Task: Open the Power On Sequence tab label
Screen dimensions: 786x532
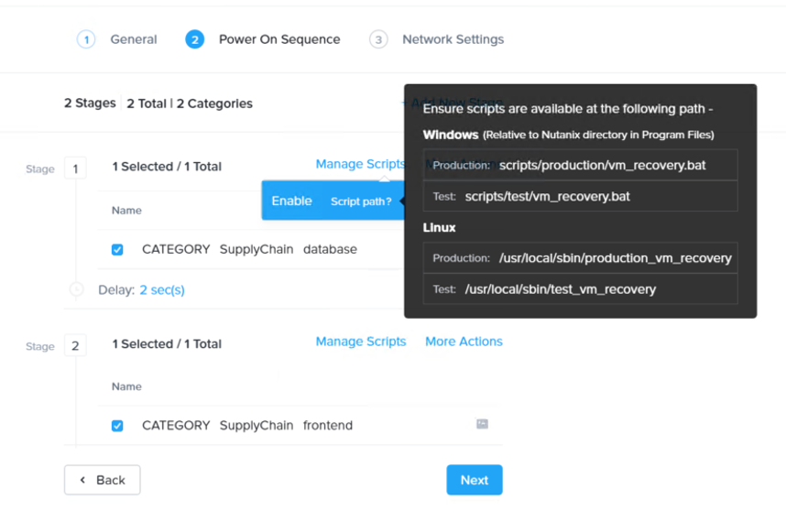Action: coord(279,39)
